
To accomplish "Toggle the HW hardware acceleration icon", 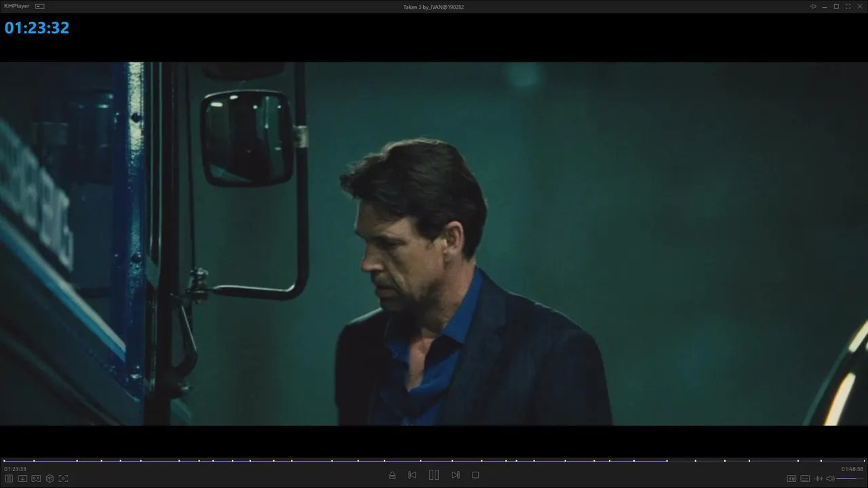I will click(791, 479).
